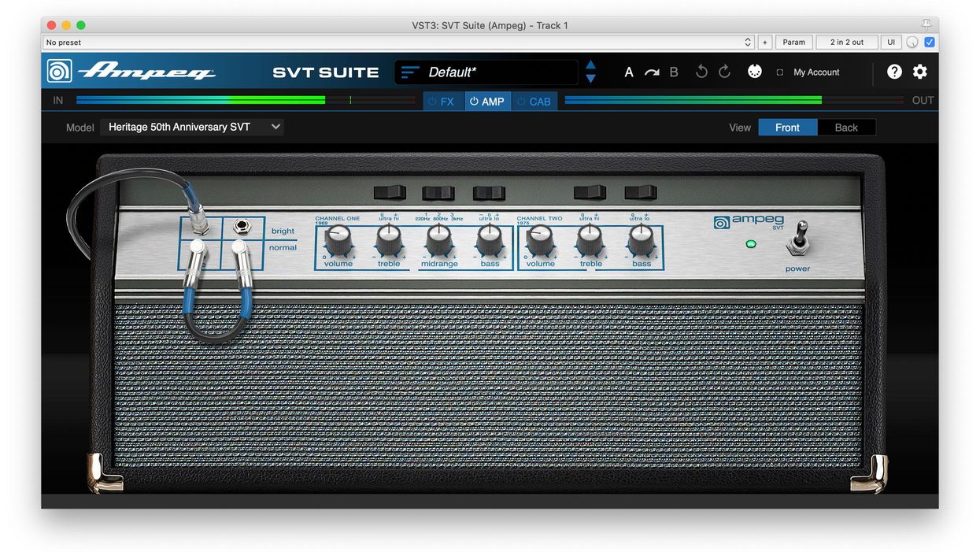Select preset slot A

(x=629, y=72)
